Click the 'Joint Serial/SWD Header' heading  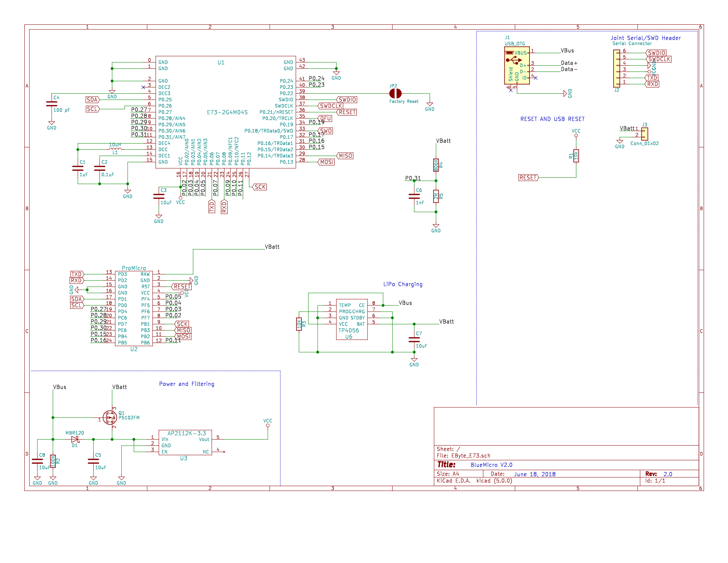point(646,38)
